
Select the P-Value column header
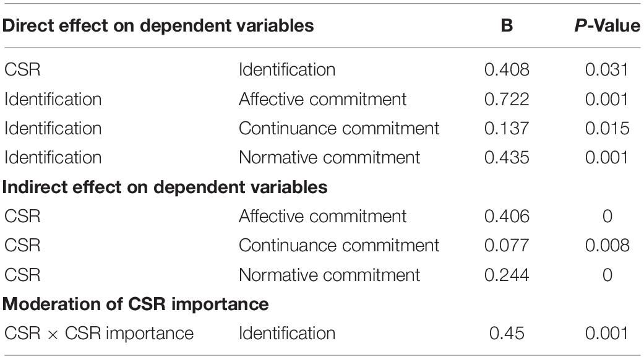pyautogui.click(x=607, y=25)
